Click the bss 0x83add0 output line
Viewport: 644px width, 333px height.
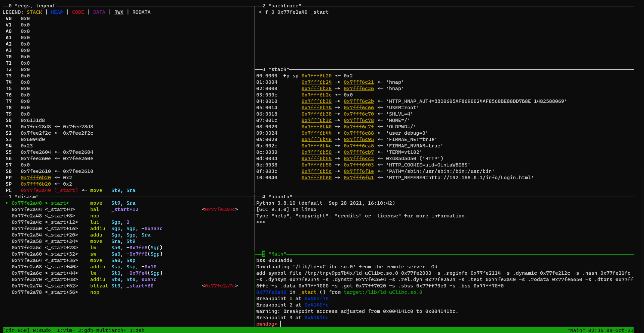pyautogui.click(x=274, y=260)
